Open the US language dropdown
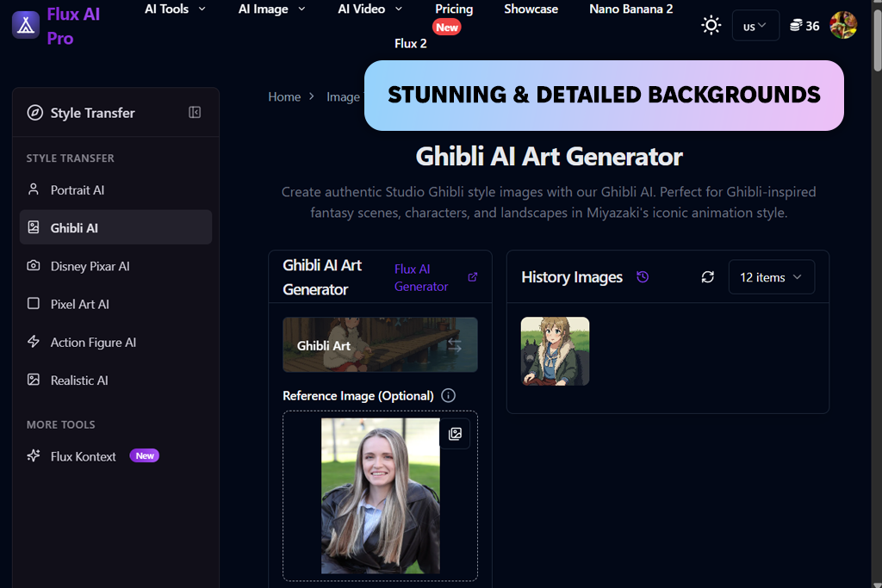Image resolution: width=882 pixels, height=588 pixels. click(755, 25)
